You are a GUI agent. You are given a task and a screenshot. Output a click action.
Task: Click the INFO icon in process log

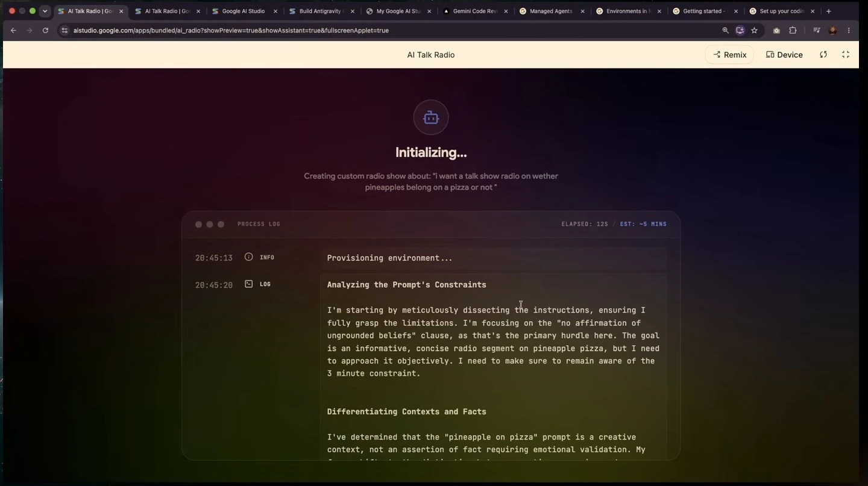[x=248, y=257]
